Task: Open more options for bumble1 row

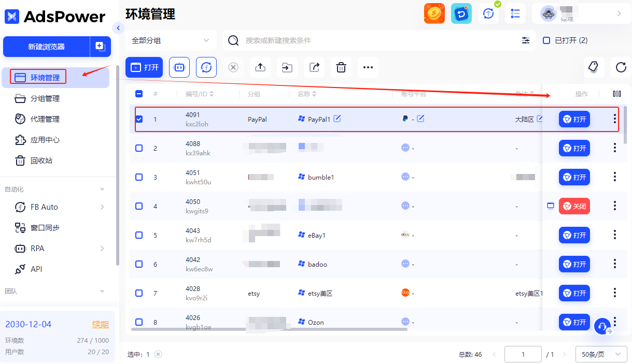Action: click(615, 177)
